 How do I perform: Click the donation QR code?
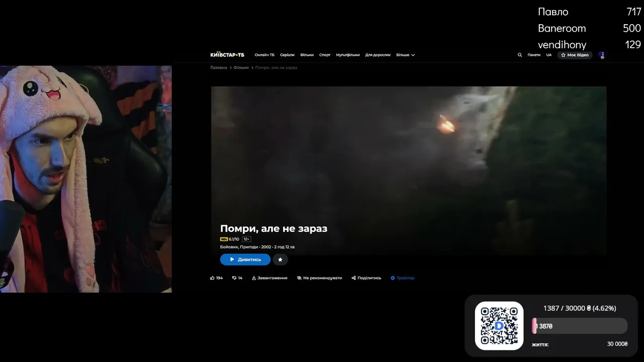coord(499,326)
